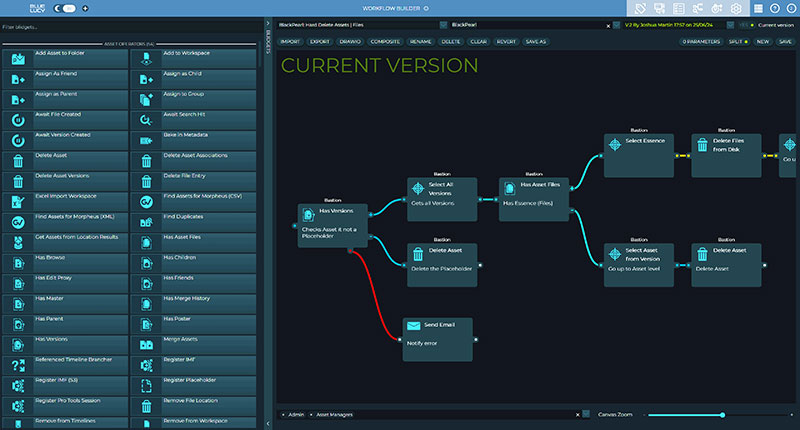800x430 pixels.
Task: Select the Register IMF blidget icon
Action: click(146, 365)
